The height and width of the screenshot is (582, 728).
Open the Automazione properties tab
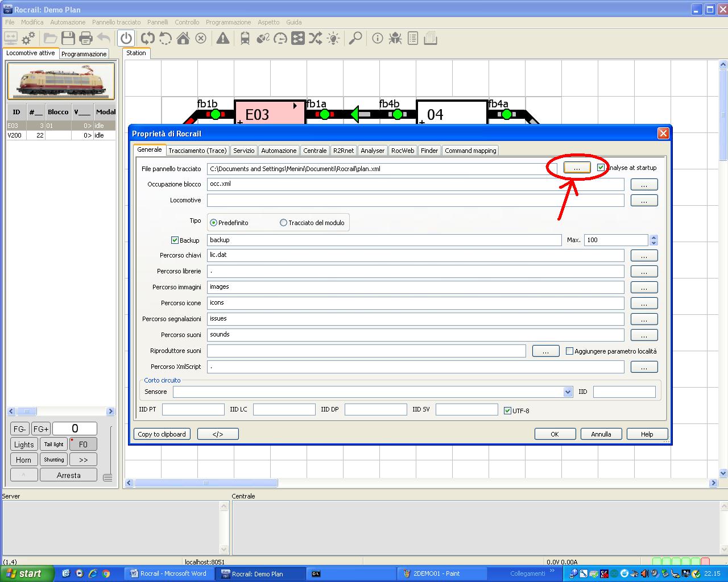click(x=279, y=151)
